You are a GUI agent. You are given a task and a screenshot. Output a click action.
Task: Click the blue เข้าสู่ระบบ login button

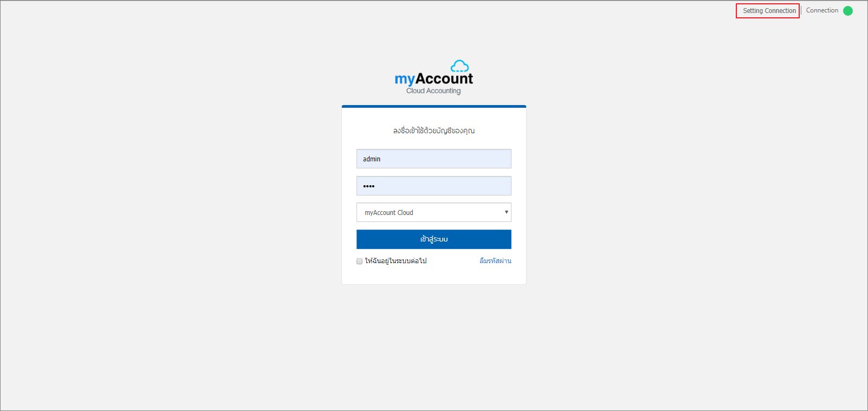pyautogui.click(x=433, y=239)
